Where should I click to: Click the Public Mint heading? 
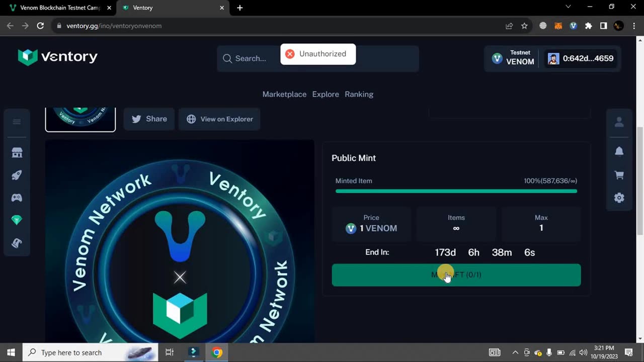point(354,158)
